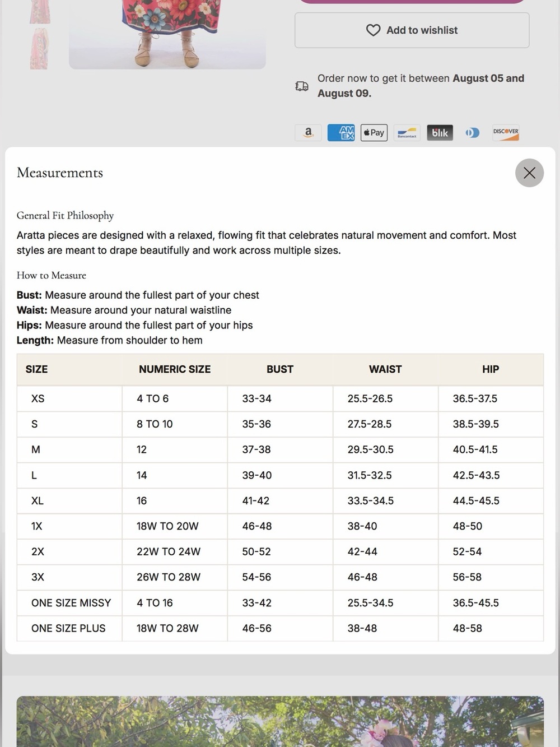This screenshot has width=560, height=747.
Task: Close the Measurements panel
Action: [529, 173]
